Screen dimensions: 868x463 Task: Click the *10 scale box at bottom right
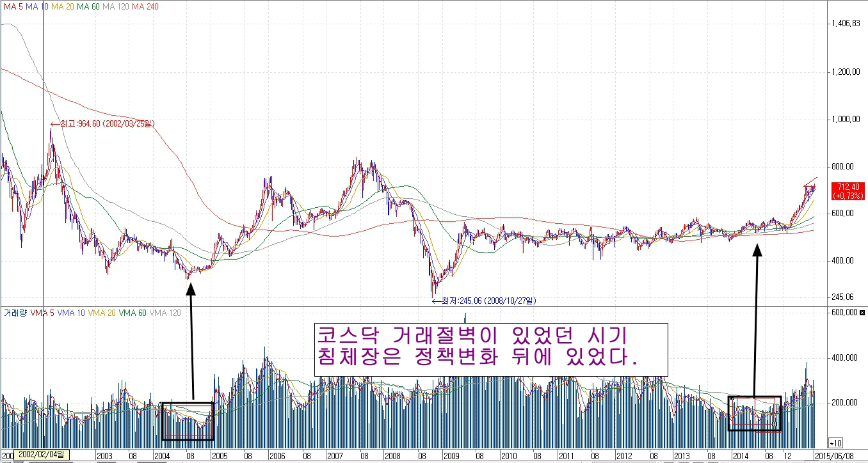click(x=835, y=443)
